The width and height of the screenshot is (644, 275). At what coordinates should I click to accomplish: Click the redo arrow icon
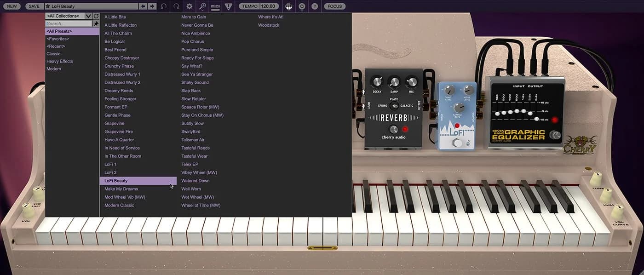click(x=176, y=6)
